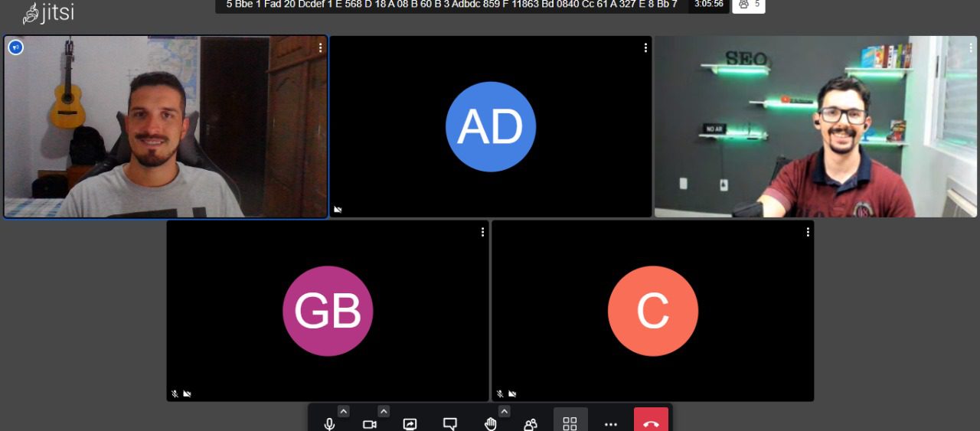Expand video settings arrow beside camera

coord(384,411)
